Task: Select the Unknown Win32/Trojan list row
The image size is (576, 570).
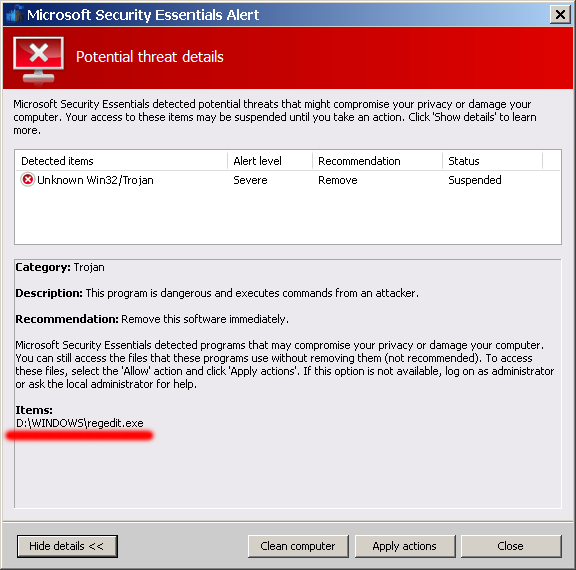Action: tap(288, 180)
